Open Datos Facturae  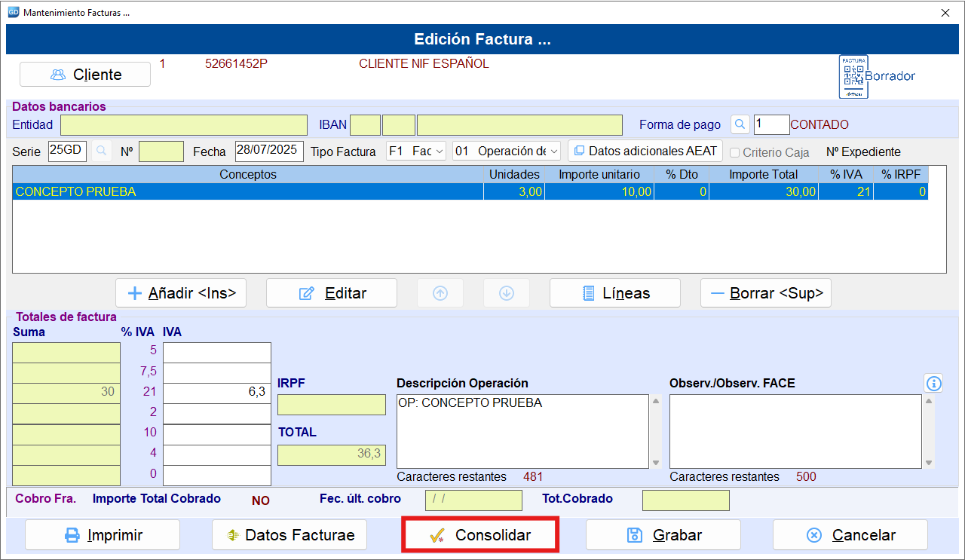289,535
